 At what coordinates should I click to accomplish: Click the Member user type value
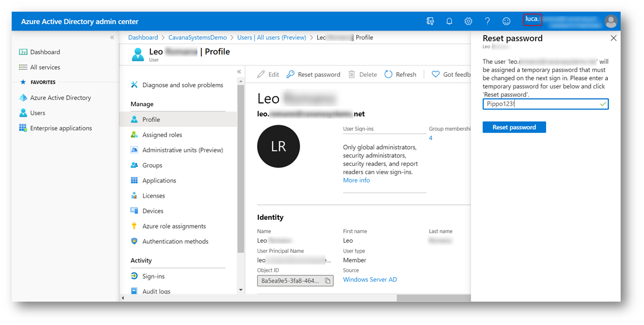click(x=355, y=260)
